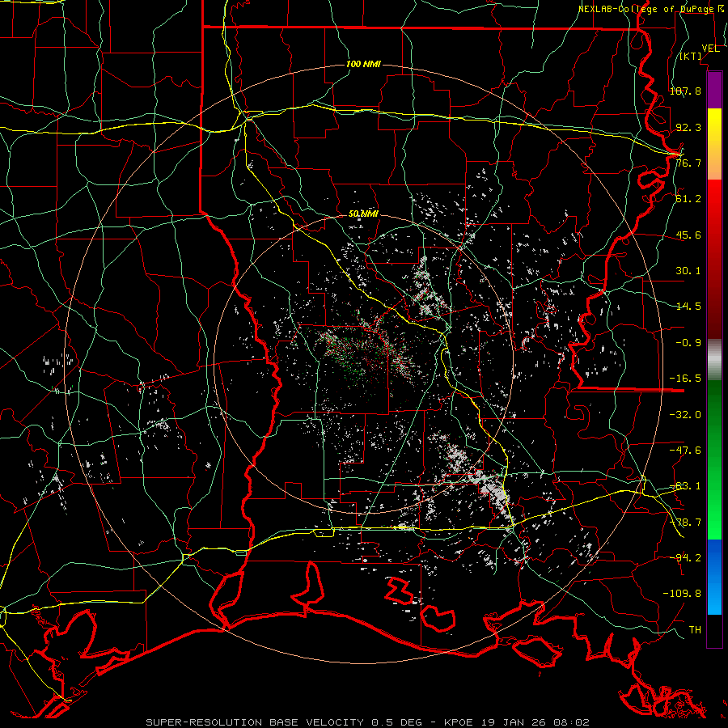The image size is (728, 728).
Task: Select the -0.9 velocity scale value
Action: tap(688, 343)
